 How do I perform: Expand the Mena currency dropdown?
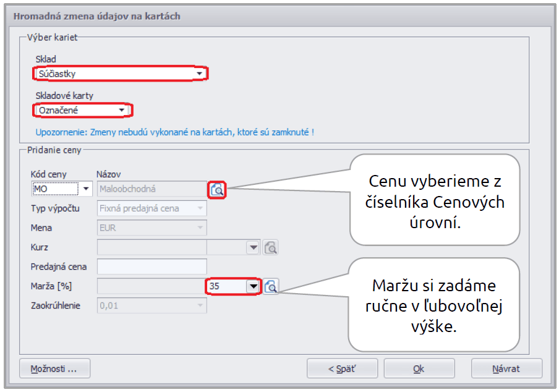pyautogui.click(x=200, y=228)
